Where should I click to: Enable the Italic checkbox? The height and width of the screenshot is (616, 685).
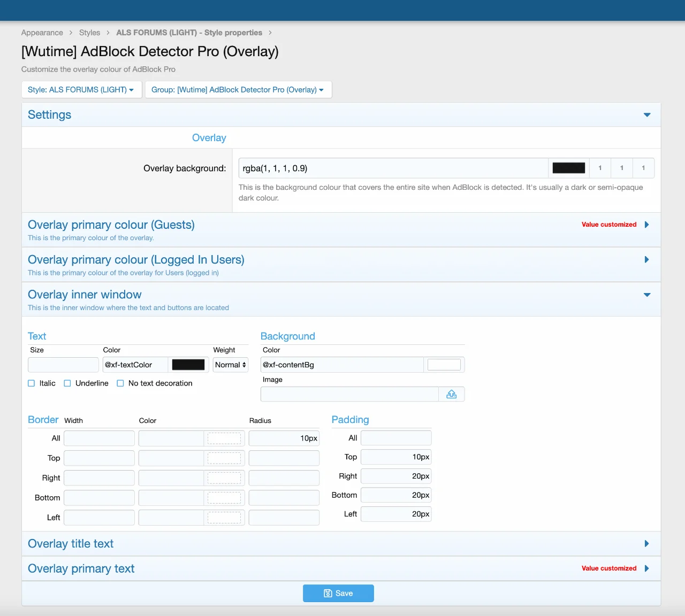pyautogui.click(x=32, y=383)
